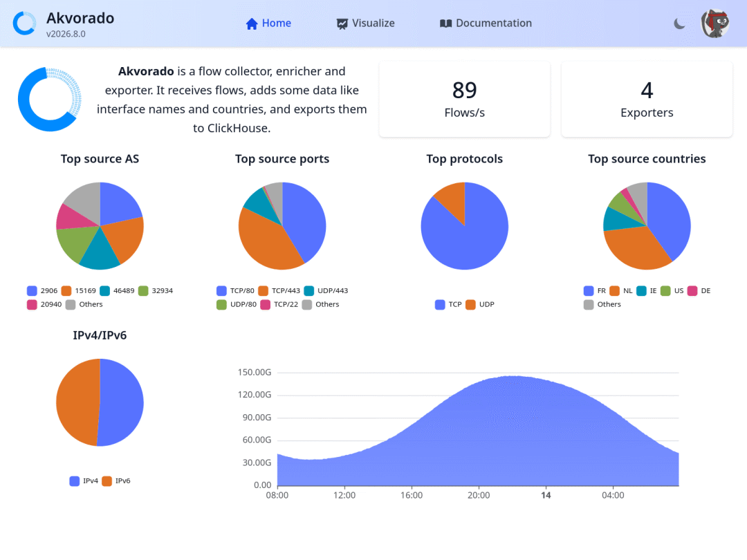Click the bold 14 date marker on the time axis

point(546,495)
